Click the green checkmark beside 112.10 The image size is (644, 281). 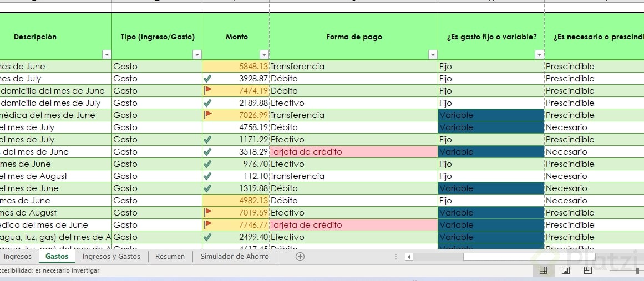[x=208, y=176]
